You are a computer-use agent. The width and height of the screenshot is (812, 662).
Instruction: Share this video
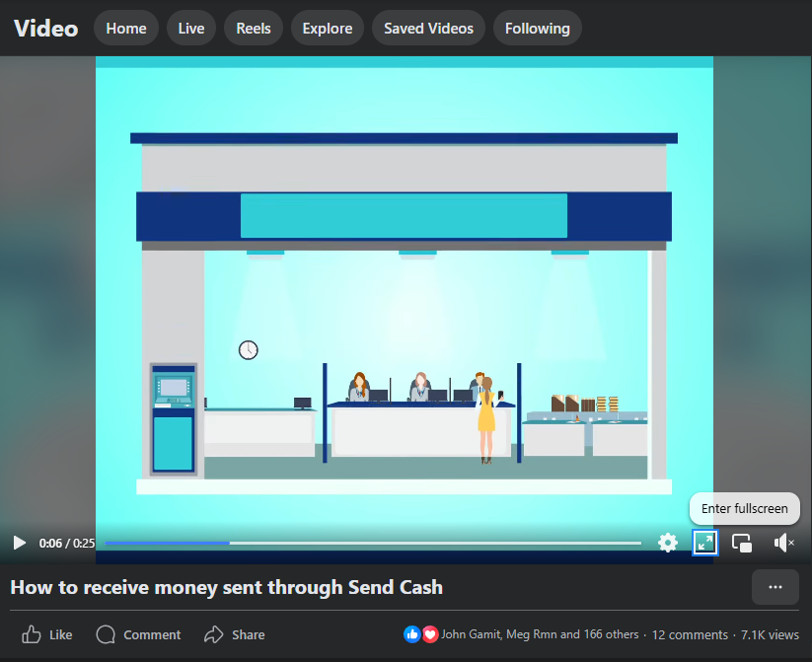point(234,634)
